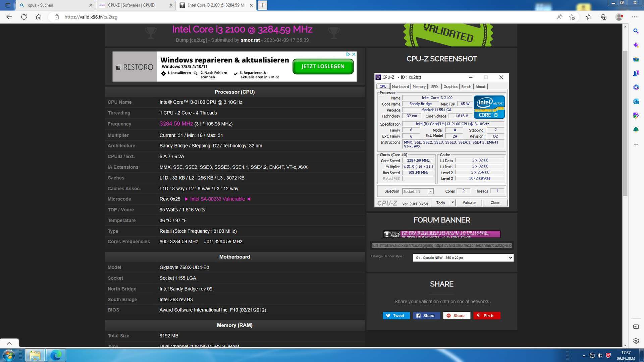
Task: Reload the current page
Action: [x=24, y=17]
